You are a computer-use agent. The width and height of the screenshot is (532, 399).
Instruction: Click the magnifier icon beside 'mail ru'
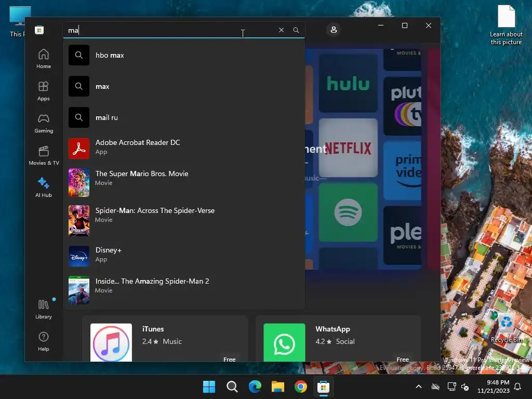tap(79, 117)
